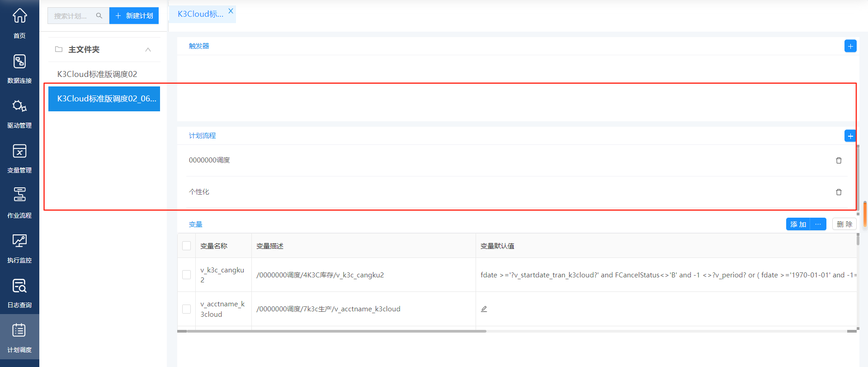Screen dimensions: 868x367
Task: Click the 个性化 flow entry
Action: (199, 192)
